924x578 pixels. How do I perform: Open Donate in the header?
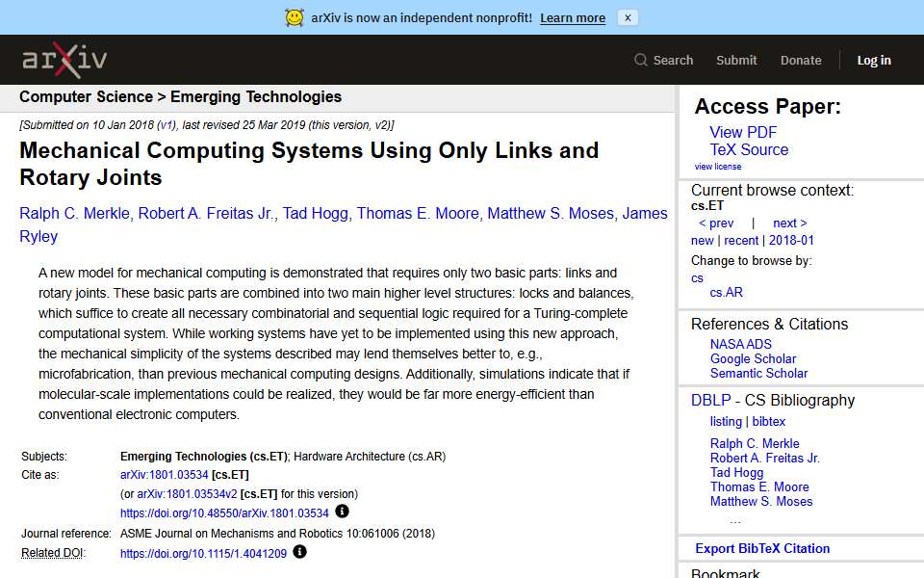(801, 60)
